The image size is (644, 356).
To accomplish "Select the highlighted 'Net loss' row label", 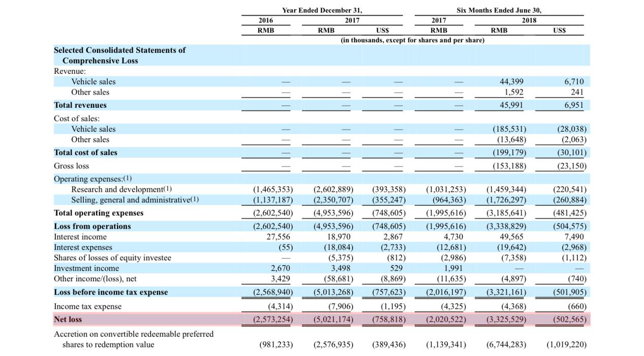I will [x=68, y=319].
